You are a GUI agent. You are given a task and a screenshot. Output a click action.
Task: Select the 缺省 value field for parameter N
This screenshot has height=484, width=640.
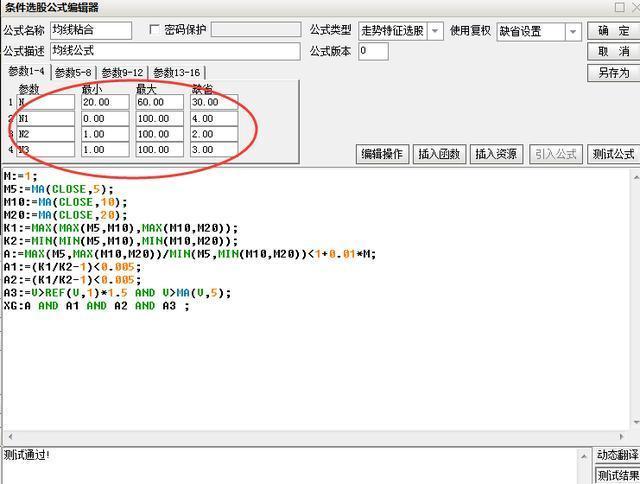click(213, 102)
